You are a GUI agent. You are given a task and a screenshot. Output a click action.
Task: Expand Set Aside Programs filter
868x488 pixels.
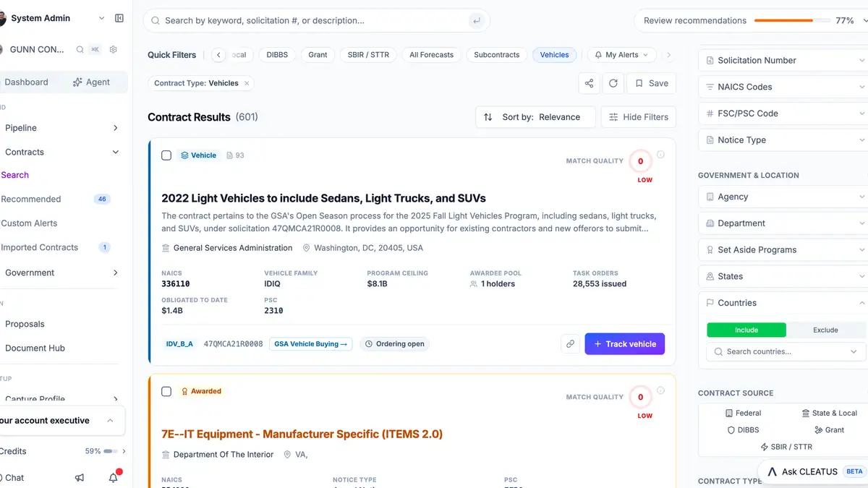[783, 250]
